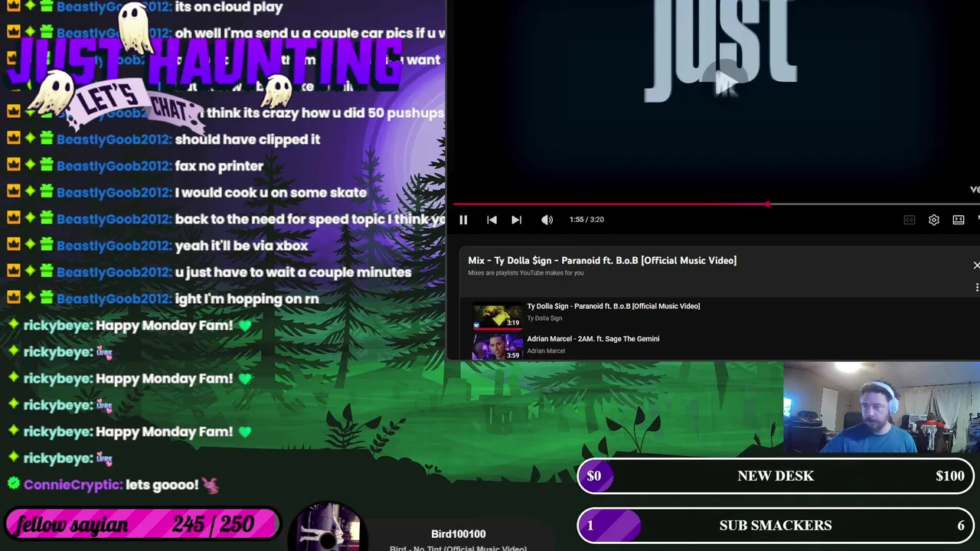Click the SUB SMACKERS goal bar
980x551 pixels.
(x=776, y=525)
